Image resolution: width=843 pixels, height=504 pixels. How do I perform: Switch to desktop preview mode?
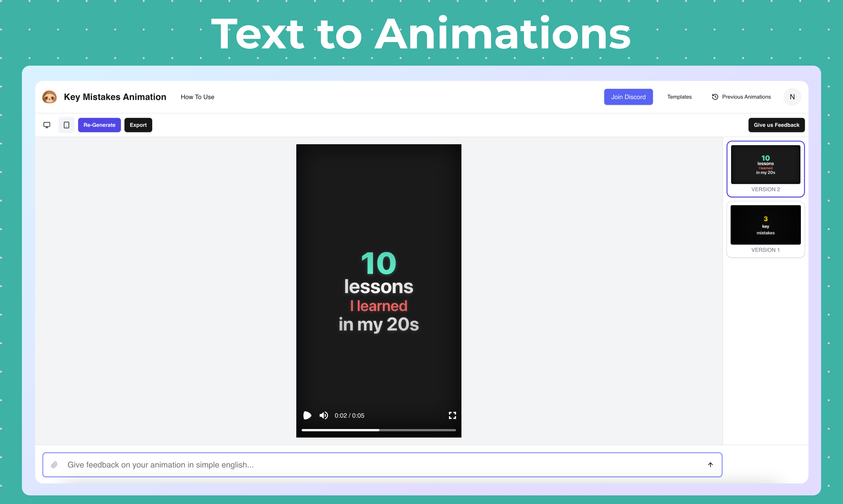[x=47, y=125]
